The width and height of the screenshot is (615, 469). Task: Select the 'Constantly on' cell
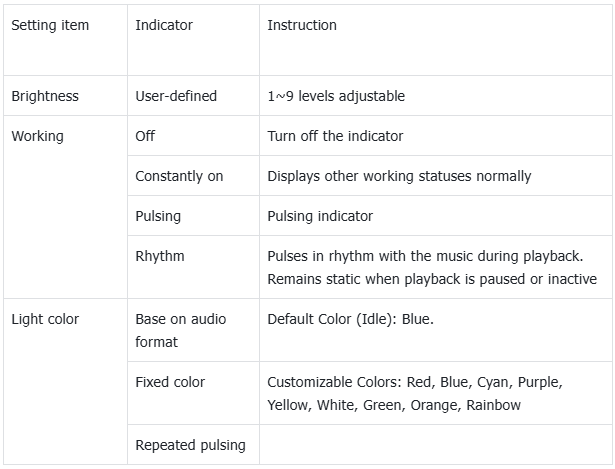179,176
